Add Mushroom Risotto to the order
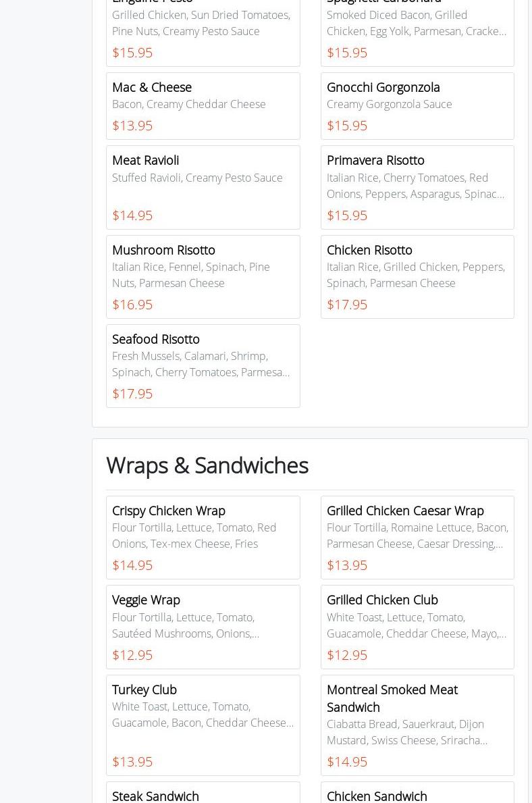The width and height of the screenshot is (532, 803). (x=203, y=276)
